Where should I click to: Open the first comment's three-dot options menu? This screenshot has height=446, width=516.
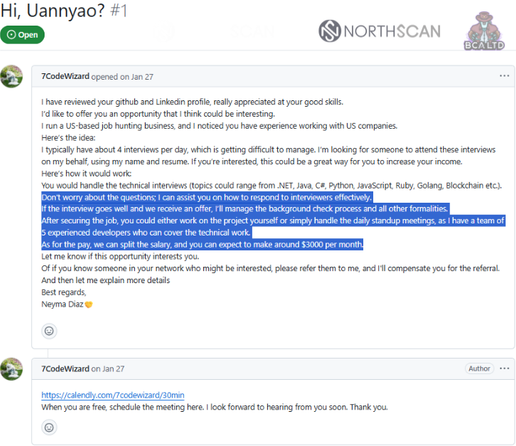(504, 76)
